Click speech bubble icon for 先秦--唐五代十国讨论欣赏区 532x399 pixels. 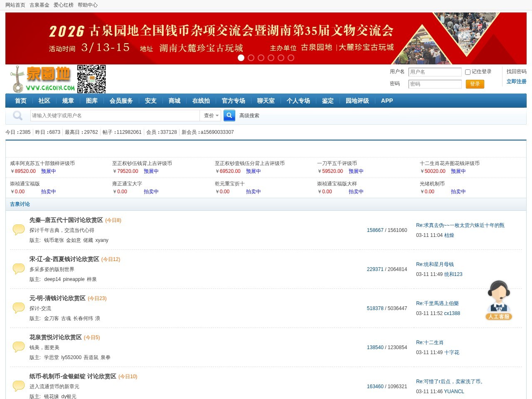[19, 229]
